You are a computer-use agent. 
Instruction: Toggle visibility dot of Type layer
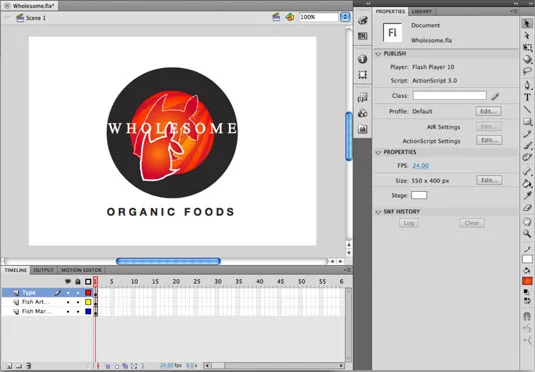68,293
